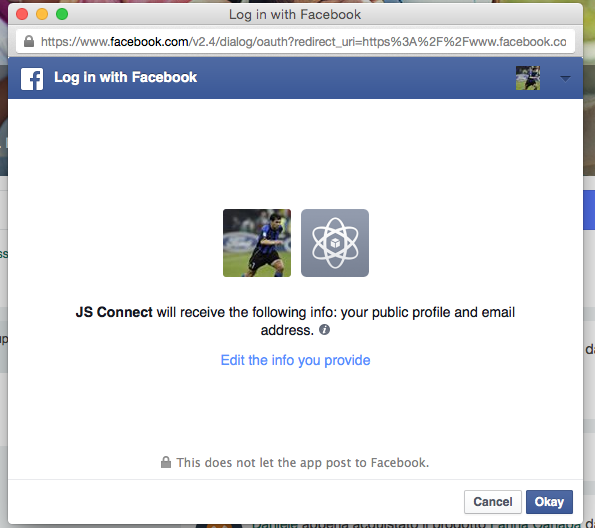Close the window with red button

[x=22, y=14]
